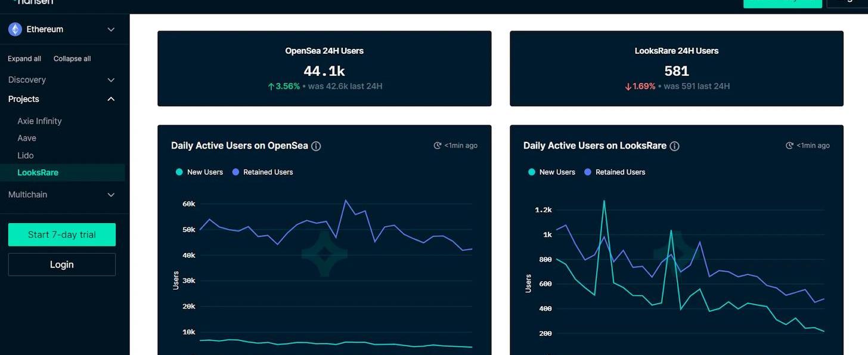The image size is (868, 355).
Task: Toggle Retained Users series in OpenSea chart legend
Action: [262, 172]
